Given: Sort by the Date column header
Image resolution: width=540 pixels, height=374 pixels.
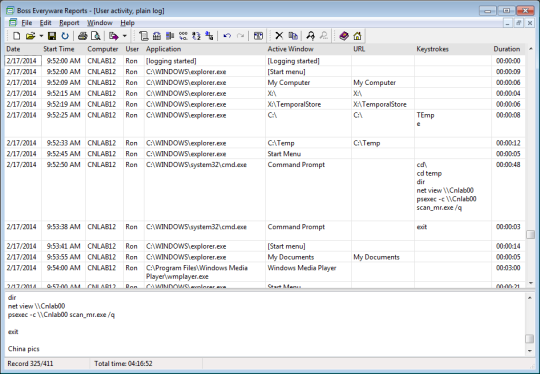Looking at the screenshot, I should [x=23, y=49].
